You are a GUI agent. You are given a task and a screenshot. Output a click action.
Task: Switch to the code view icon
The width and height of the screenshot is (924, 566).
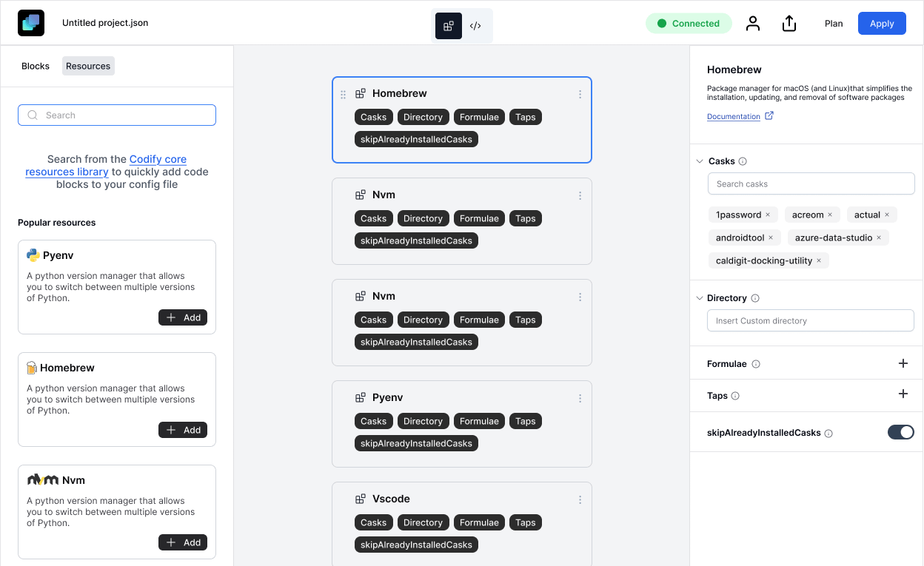(475, 26)
